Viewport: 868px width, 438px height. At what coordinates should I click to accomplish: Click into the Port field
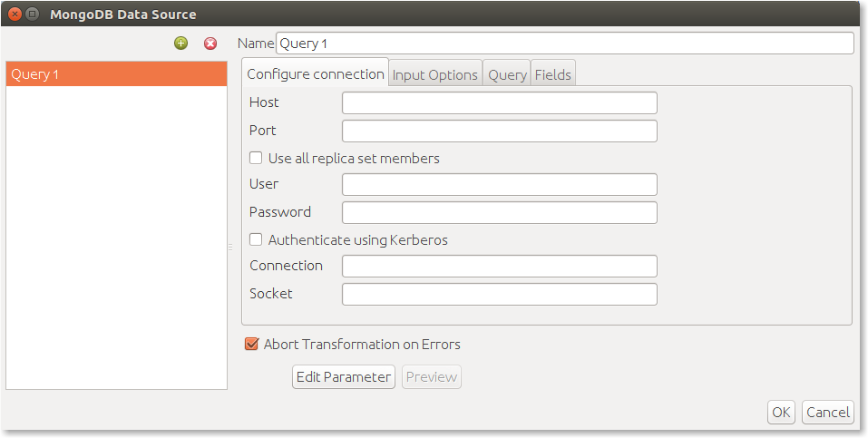pyautogui.click(x=500, y=131)
